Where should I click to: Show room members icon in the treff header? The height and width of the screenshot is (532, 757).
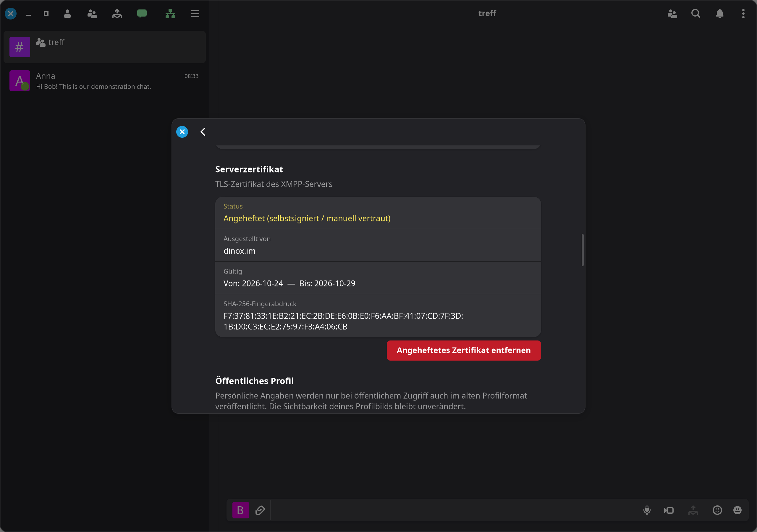[x=672, y=14]
